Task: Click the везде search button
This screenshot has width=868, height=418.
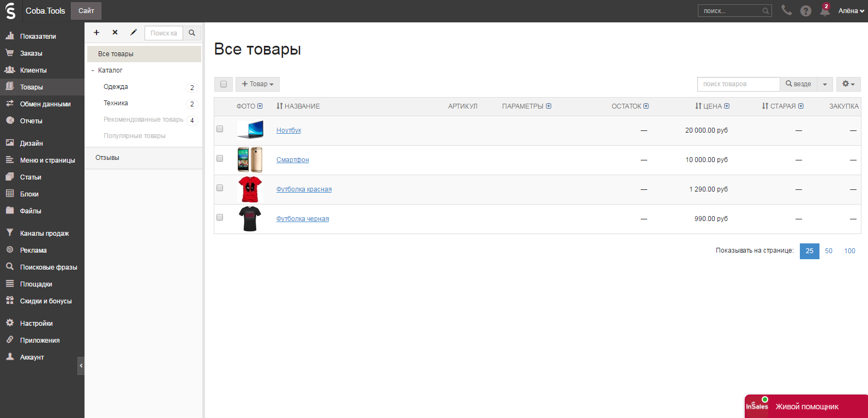Action: tap(798, 84)
